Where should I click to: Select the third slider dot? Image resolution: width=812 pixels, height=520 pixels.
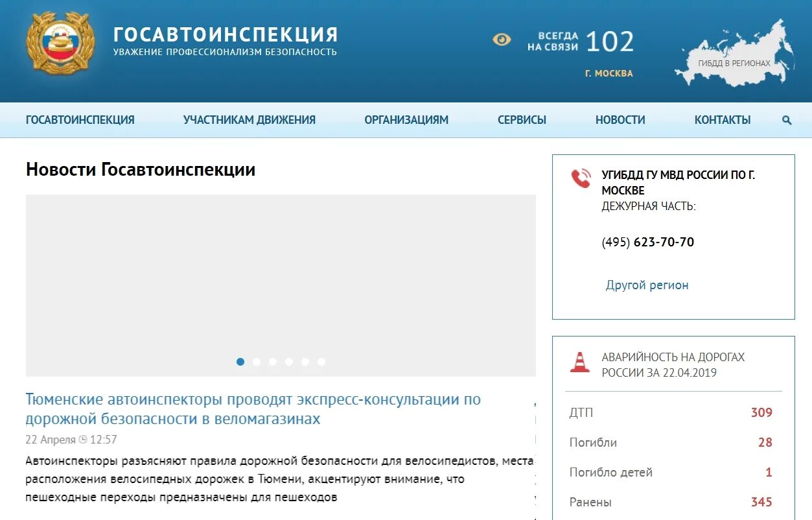tap(273, 362)
